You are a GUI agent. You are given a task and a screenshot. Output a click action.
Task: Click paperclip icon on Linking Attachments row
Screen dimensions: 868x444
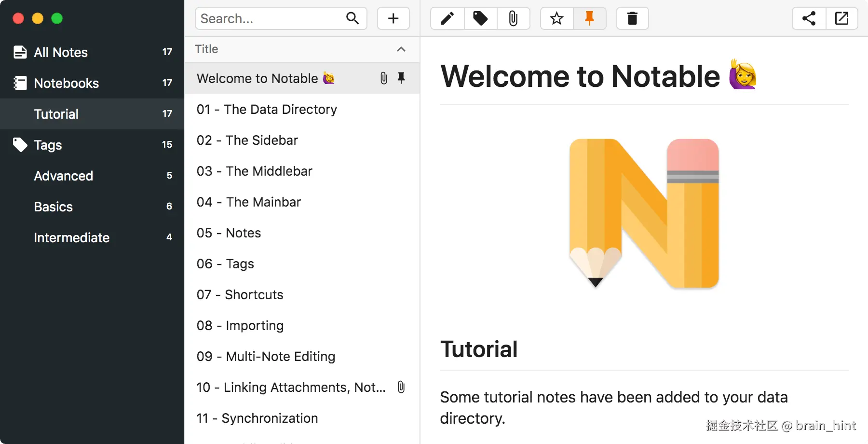coord(401,387)
